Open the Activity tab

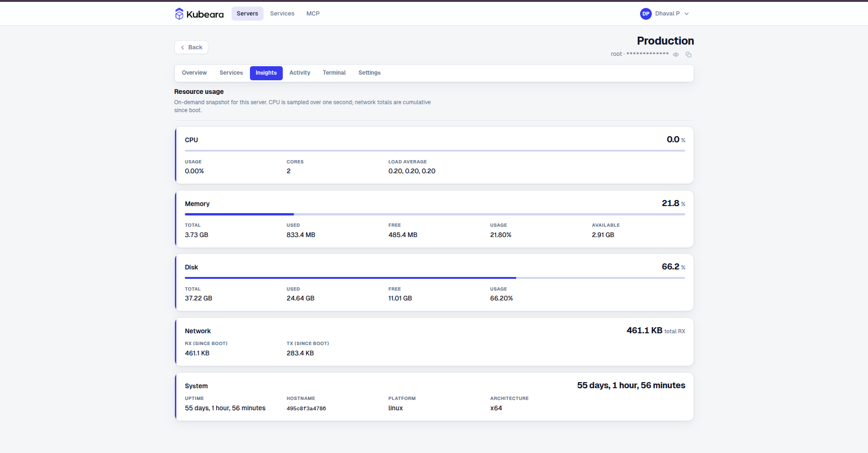click(x=300, y=73)
